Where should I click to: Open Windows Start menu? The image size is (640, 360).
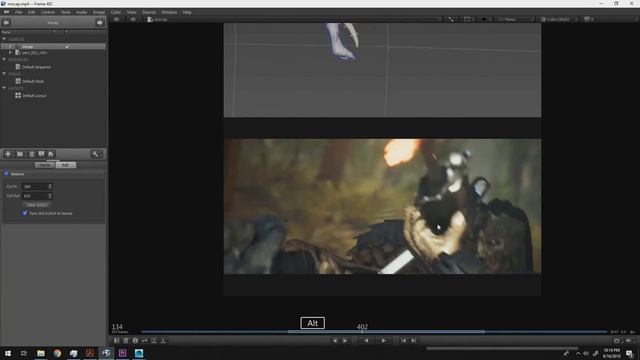point(8,353)
